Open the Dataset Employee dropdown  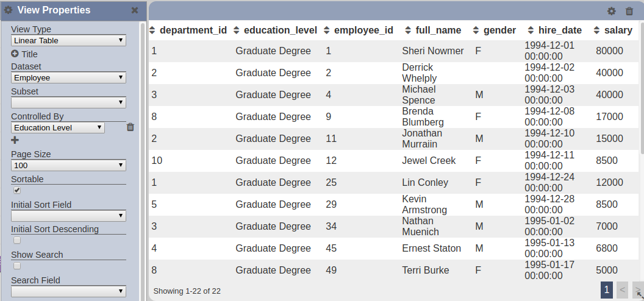68,77
